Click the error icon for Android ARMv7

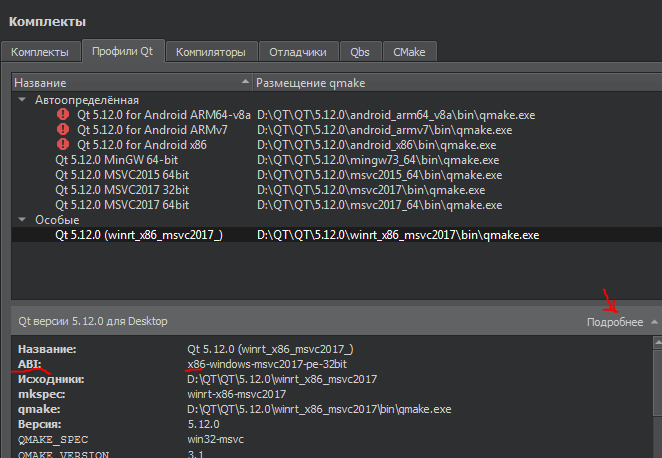tap(65, 130)
